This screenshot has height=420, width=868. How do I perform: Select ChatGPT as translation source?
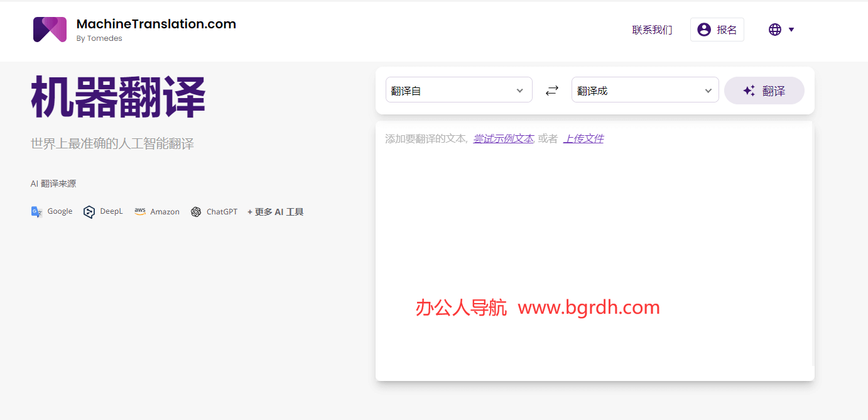pyautogui.click(x=195, y=211)
